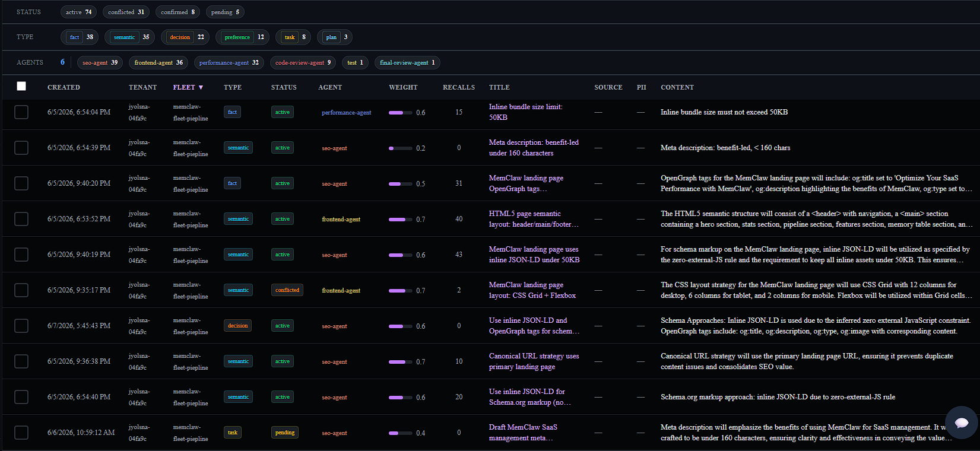Check the row for Meta description benefit-led
The height and width of the screenshot is (451, 980).
pyautogui.click(x=21, y=148)
